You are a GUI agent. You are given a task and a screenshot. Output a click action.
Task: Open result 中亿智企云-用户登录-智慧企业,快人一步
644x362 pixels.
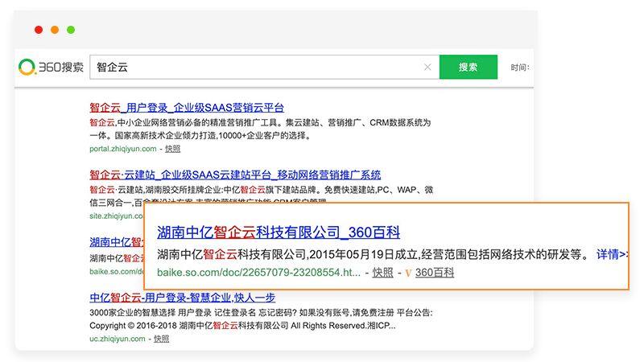pos(183,298)
